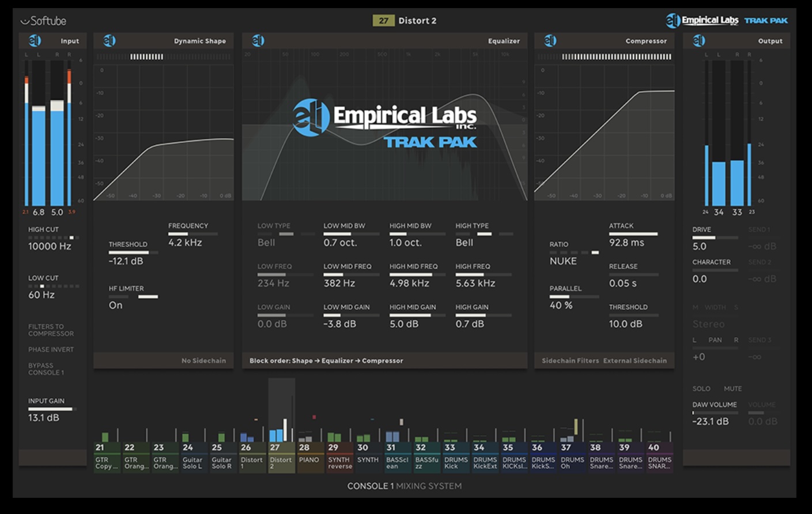Select track 30 SYNTH channel

pyautogui.click(x=368, y=458)
